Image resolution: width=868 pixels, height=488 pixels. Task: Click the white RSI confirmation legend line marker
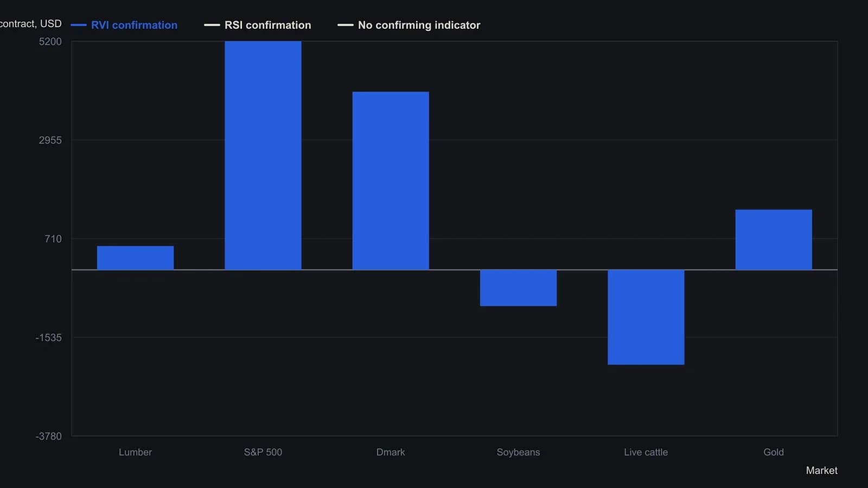pos(212,25)
